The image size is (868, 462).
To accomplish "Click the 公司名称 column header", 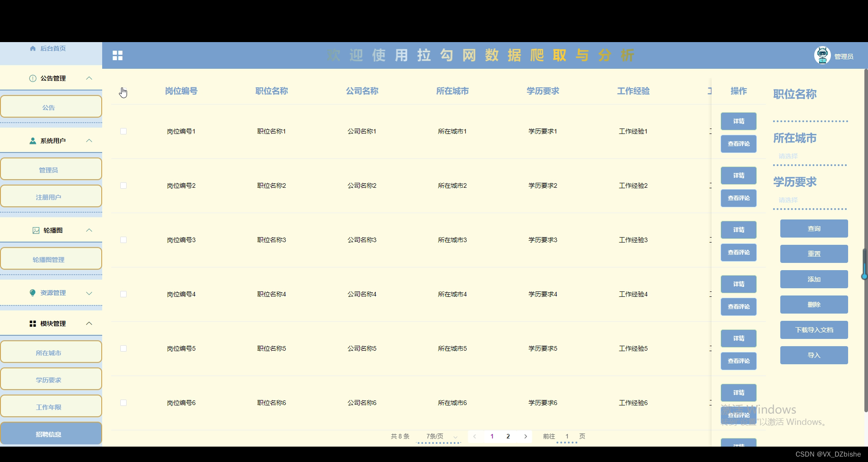I will (362, 91).
